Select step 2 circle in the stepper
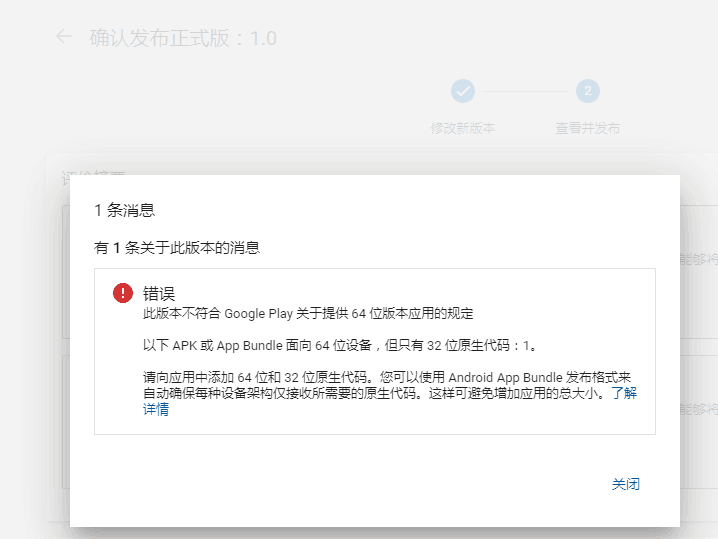The width and height of the screenshot is (718, 539). pyautogui.click(x=587, y=91)
